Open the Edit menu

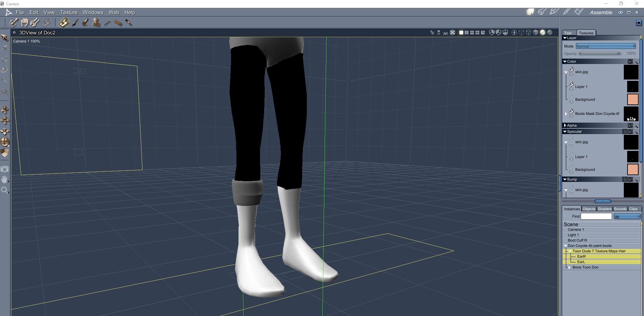34,12
